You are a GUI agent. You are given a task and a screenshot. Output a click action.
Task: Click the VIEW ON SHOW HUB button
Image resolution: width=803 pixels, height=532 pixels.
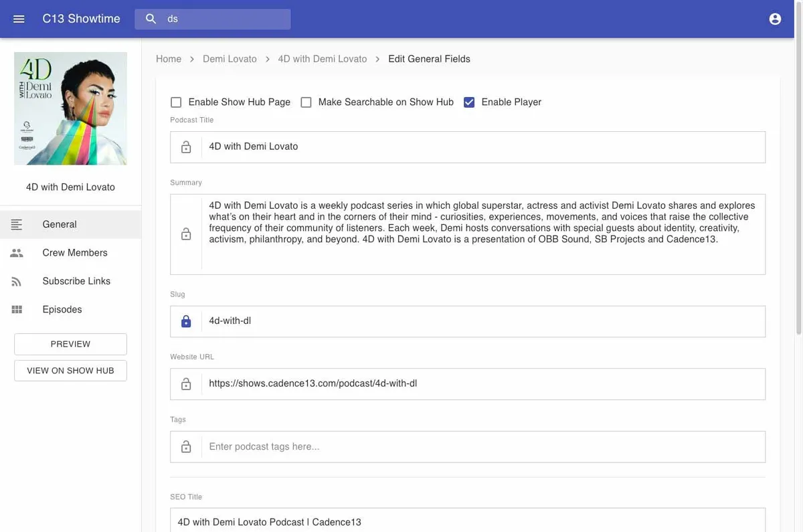tap(70, 371)
